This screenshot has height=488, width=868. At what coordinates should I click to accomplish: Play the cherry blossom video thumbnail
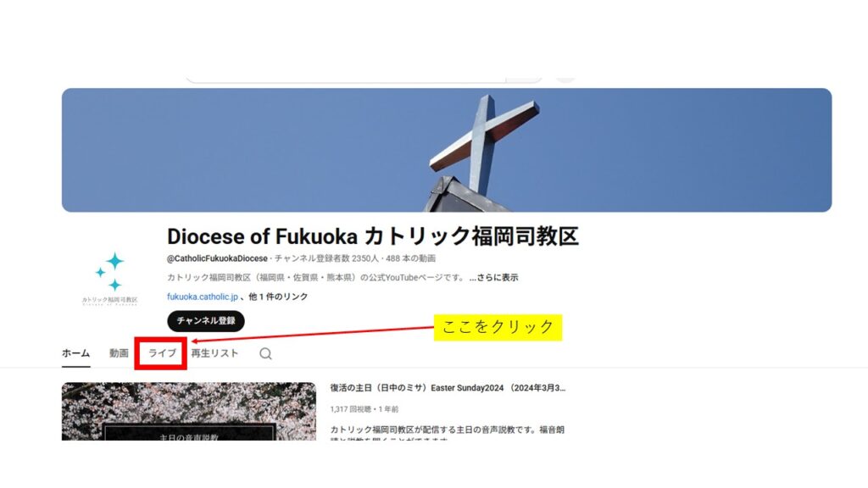[x=189, y=411]
